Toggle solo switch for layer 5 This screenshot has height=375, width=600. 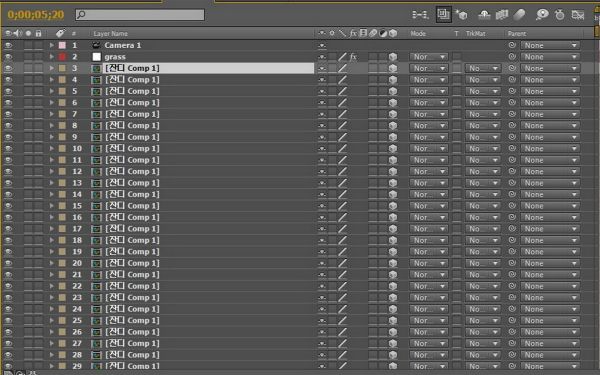pos(28,91)
